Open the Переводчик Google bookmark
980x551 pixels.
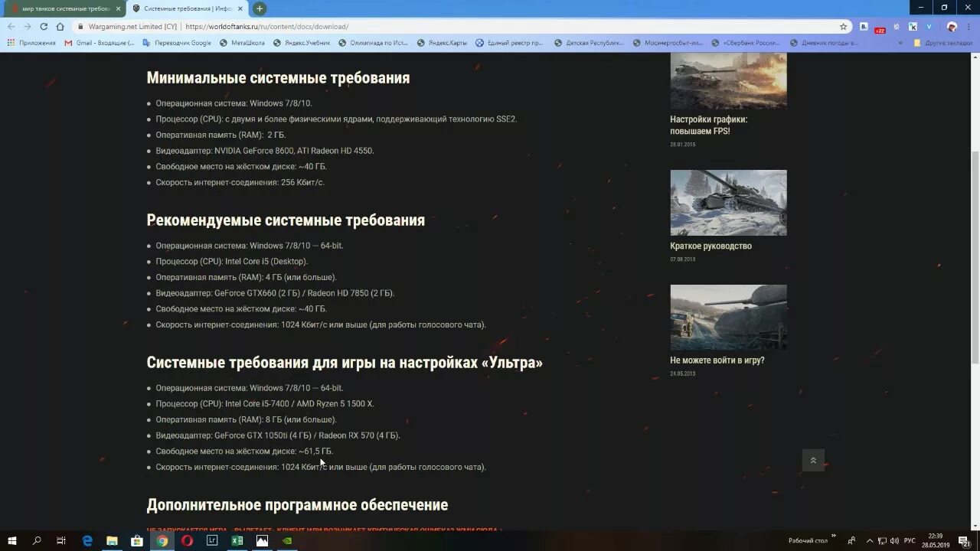tap(176, 43)
